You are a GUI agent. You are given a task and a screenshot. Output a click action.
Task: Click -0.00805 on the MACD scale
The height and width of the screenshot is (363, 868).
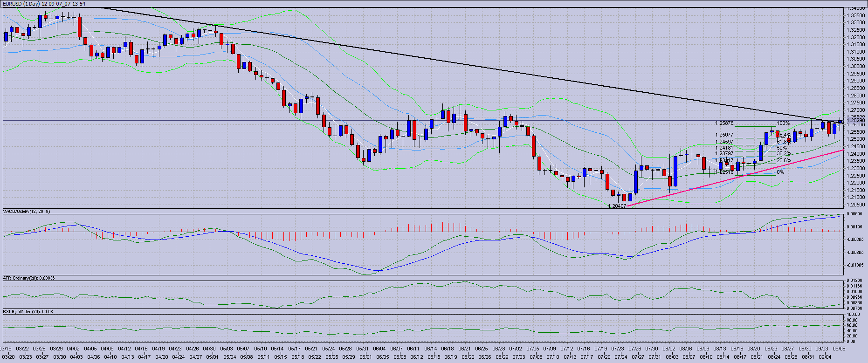(854, 253)
